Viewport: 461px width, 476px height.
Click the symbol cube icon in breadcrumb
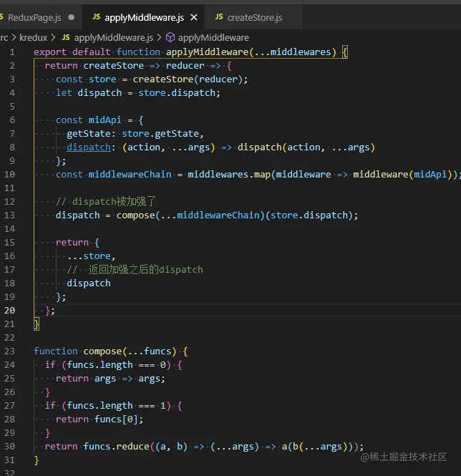pyautogui.click(x=170, y=38)
